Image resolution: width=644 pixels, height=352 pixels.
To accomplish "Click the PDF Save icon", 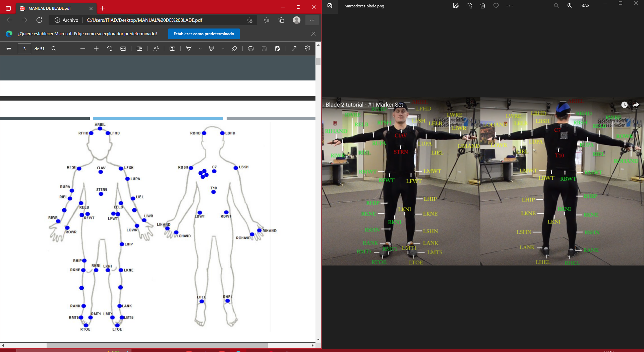I will 264,49.
